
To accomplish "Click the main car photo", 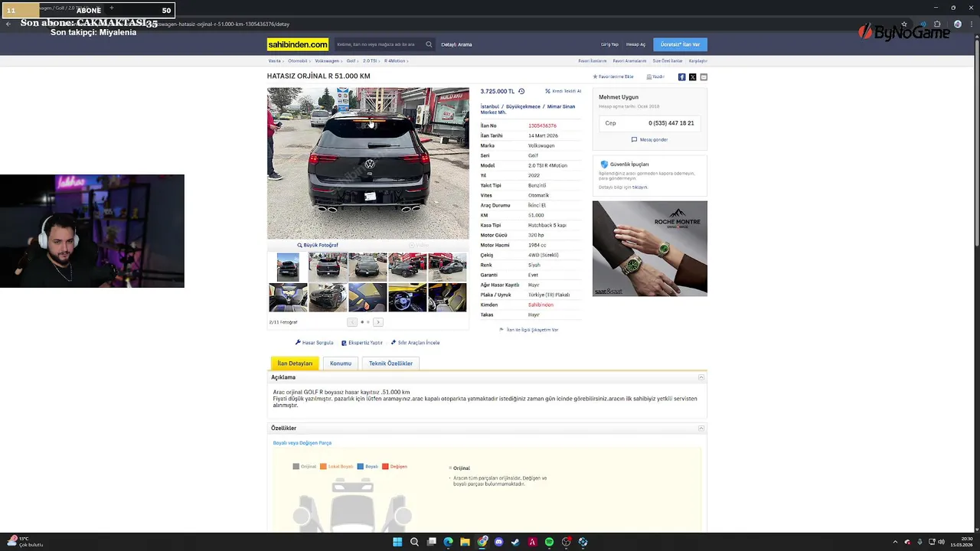I will coord(368,163).
